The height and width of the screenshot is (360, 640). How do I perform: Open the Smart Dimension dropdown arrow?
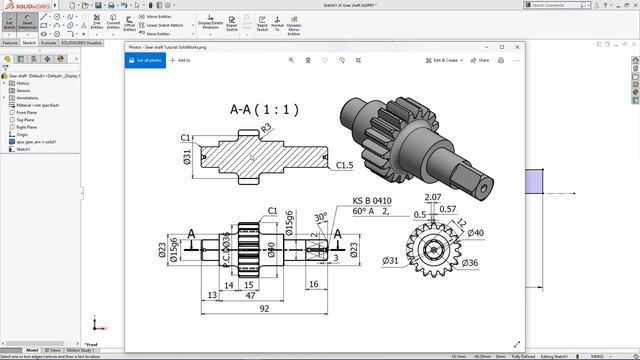click(x=27, y=34)
